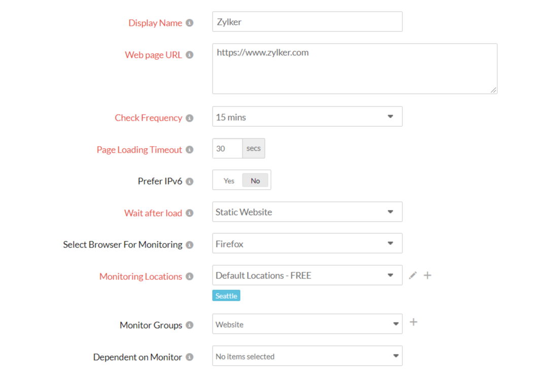Expand the Monitor Groups dropdown
Image resolution: width=549 pixels, height=392 pixels.
(307, 324)
